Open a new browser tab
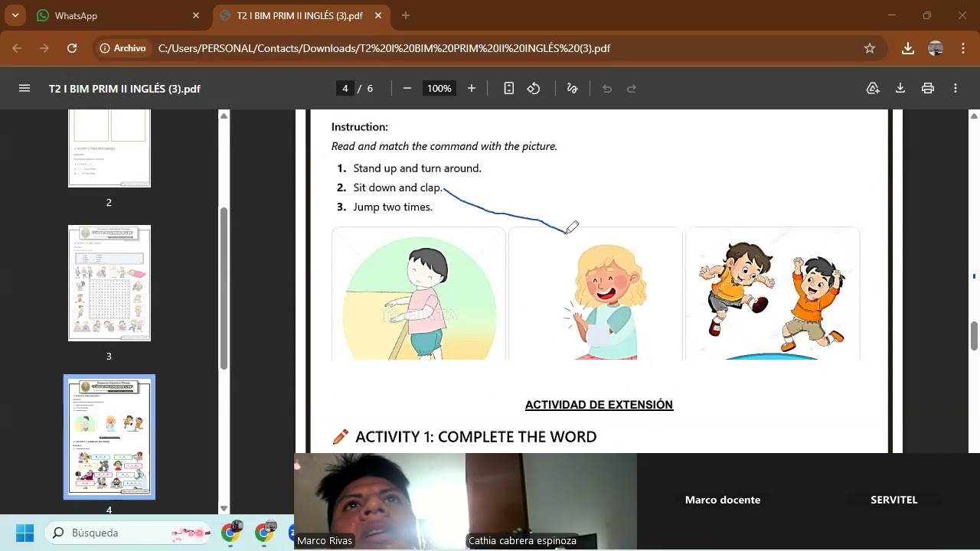980x551 pixels. point(406,15)
